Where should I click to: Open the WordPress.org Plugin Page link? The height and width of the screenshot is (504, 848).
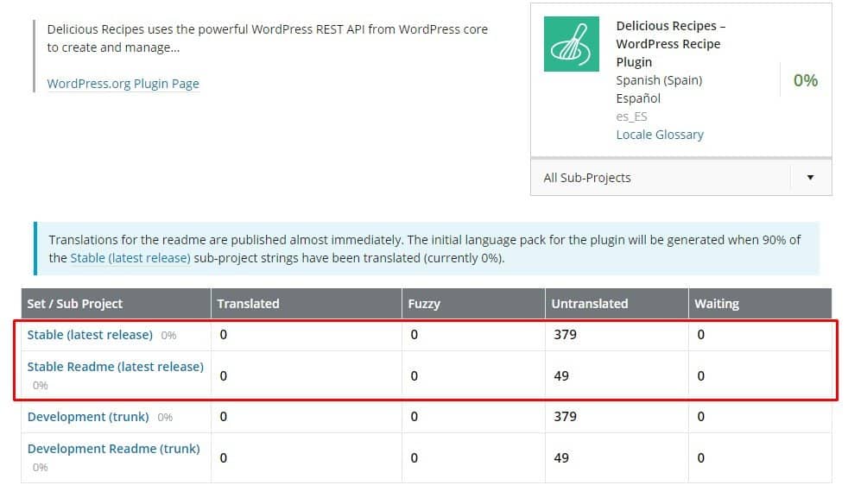[123, 84]
